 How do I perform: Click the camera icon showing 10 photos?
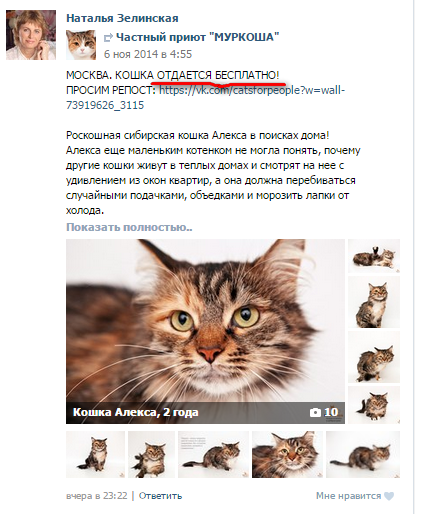pyautogui.click(x=315, y=413)
